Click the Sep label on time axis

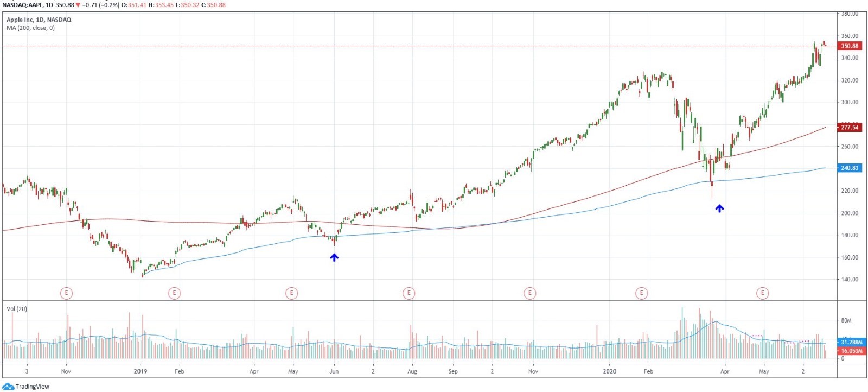[x=453, y=371]
